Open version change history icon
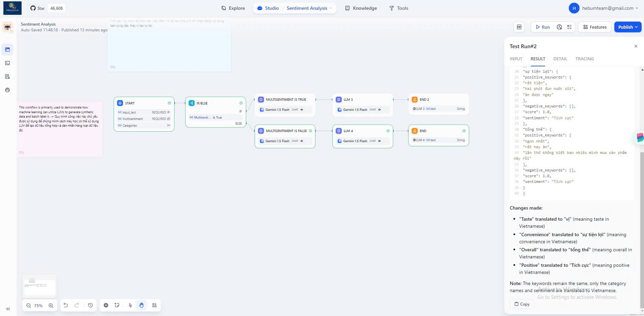Viewport: 644px width, 316px height. (90, 305)
